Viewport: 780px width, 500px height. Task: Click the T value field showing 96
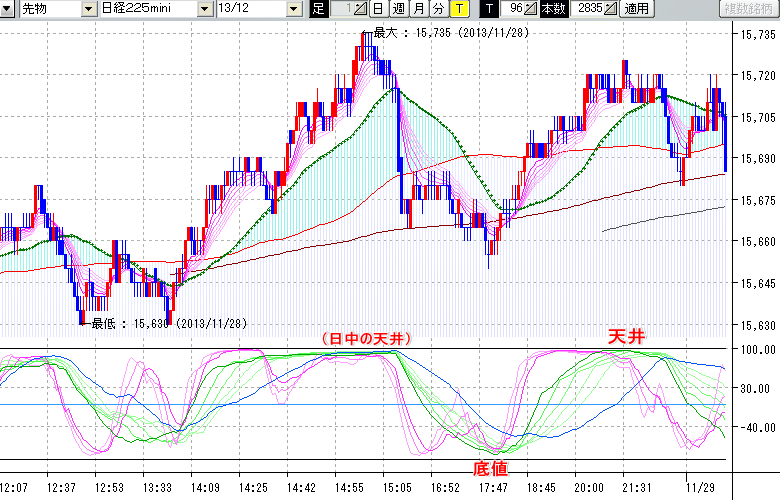[x=513, y=9]
